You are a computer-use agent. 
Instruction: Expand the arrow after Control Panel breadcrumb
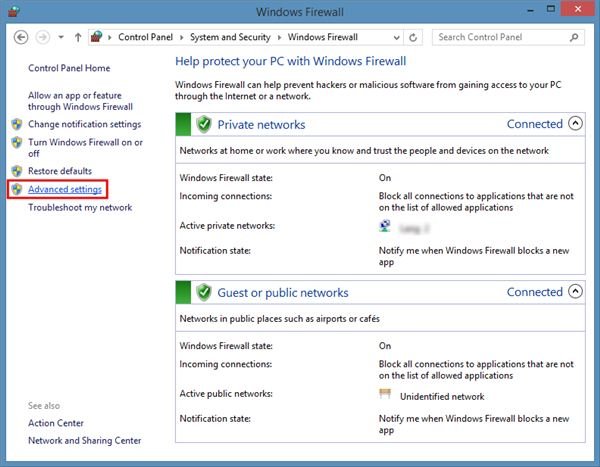[x=181, y=38]
